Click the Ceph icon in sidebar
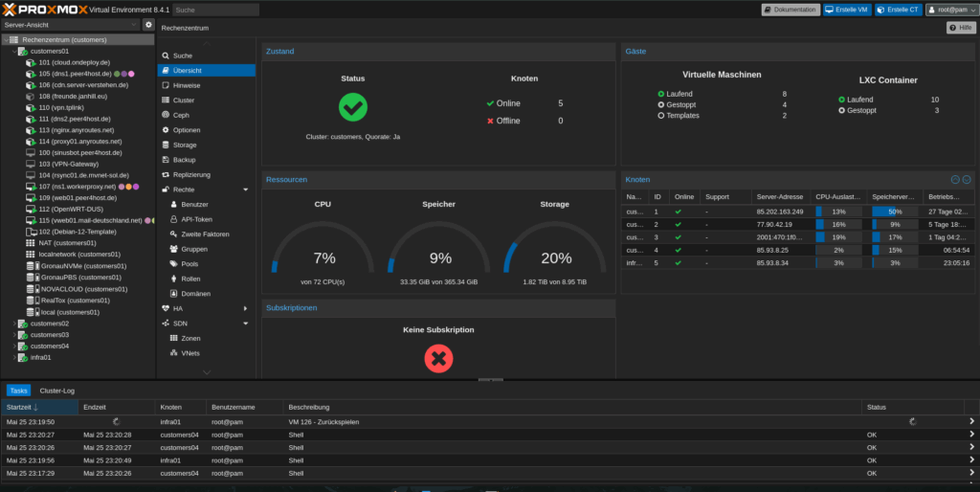This screenshot has width=980, height=492. 165,115
